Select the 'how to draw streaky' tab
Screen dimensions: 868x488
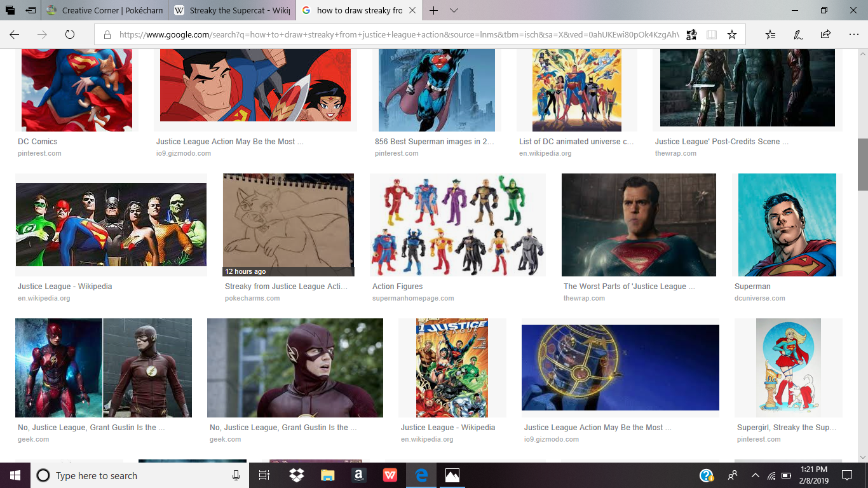point(360,11)
